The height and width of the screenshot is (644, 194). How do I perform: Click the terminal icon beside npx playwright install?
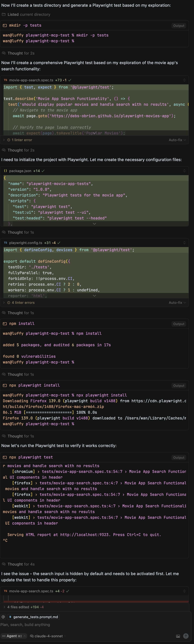tap(5, 385)
